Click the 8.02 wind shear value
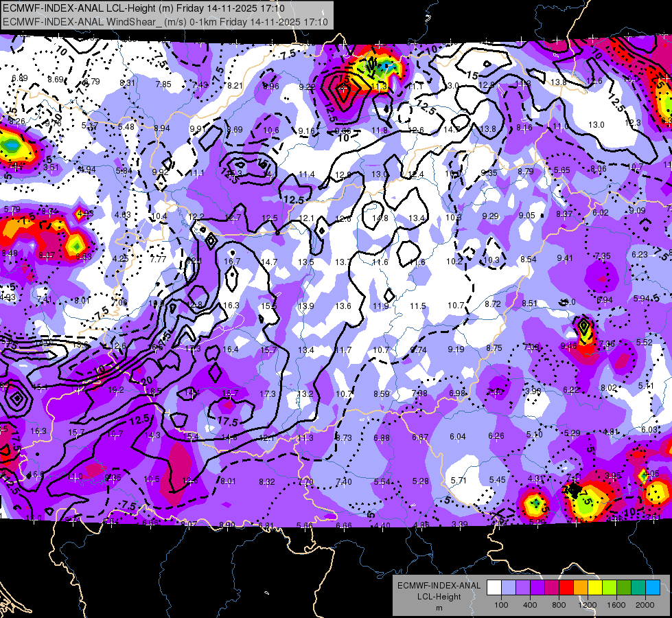The width and height of the screenshot is (672, 618). pos(609,387)
